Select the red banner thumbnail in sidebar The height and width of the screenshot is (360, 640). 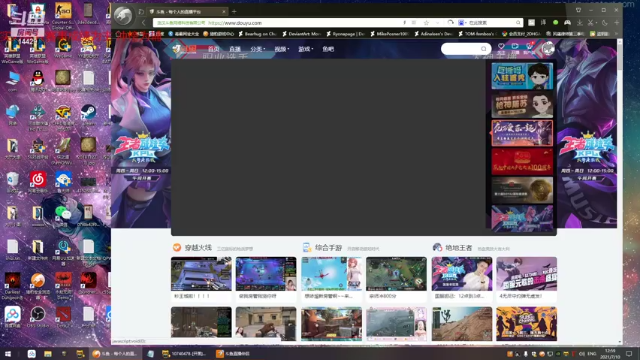point(522,162)
